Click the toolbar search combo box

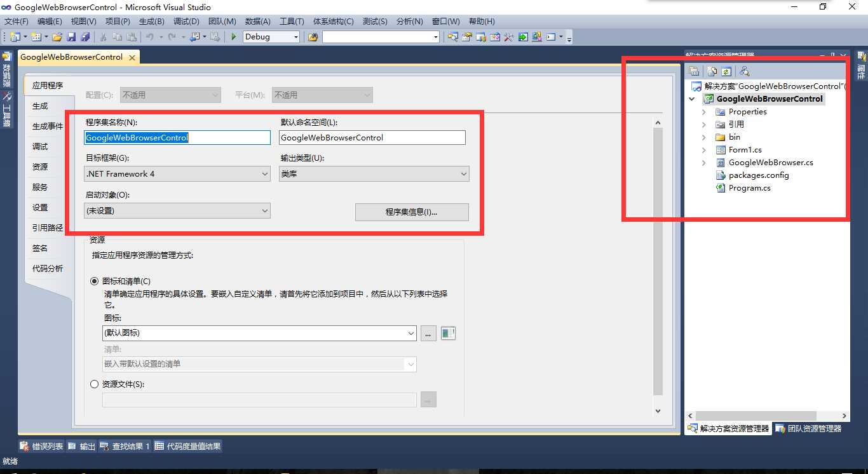click(381, 37)
